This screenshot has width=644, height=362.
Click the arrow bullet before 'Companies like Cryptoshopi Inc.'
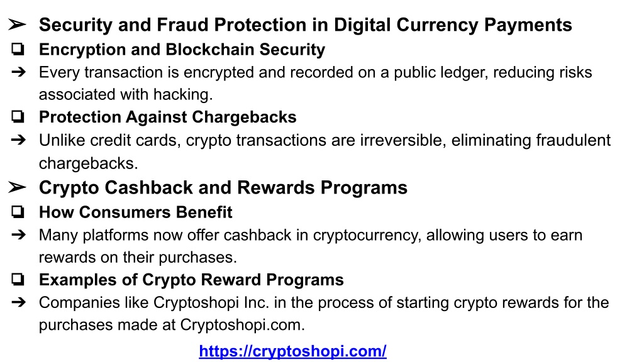click(x=18, y=302)
